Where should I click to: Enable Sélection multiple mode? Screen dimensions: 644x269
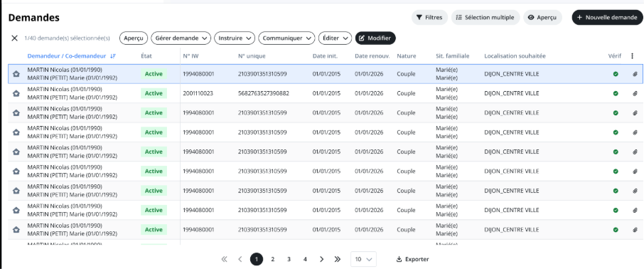(x=485, y=17)
